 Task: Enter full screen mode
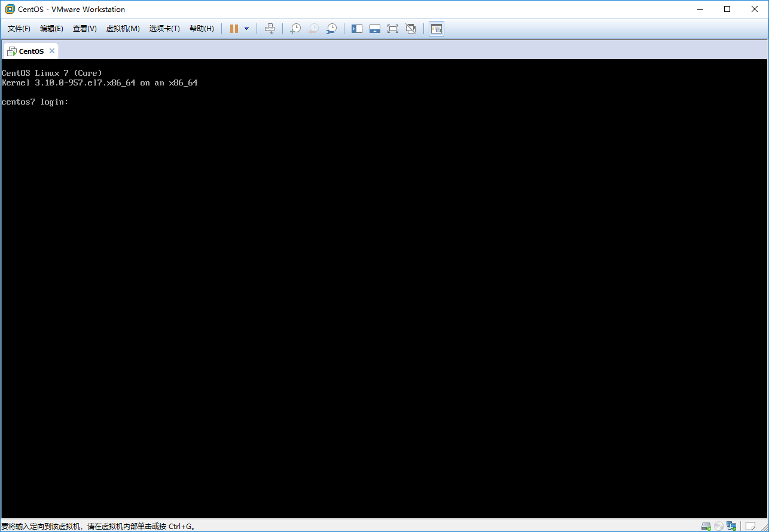pyautogui.click(x=393, y=29)
